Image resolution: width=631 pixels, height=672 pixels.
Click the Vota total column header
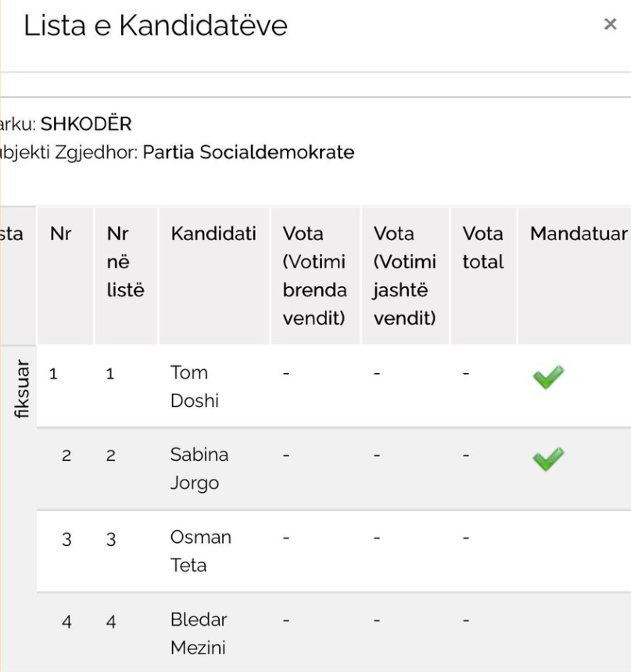click(482, 247)
